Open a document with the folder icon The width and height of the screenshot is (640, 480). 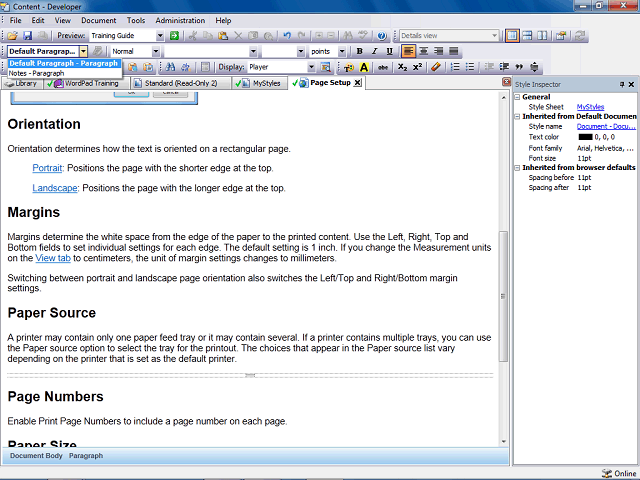(x=13, y=36)
